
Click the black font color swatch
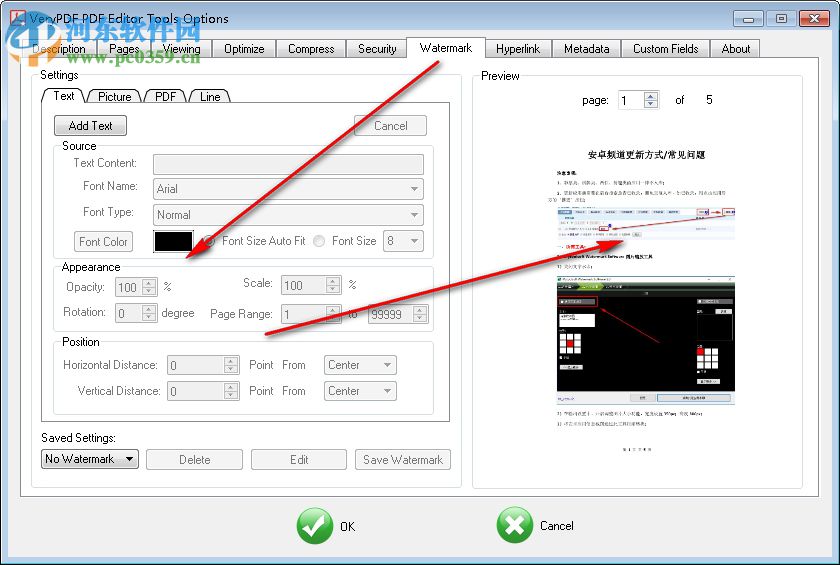click(x=173, y=242)
